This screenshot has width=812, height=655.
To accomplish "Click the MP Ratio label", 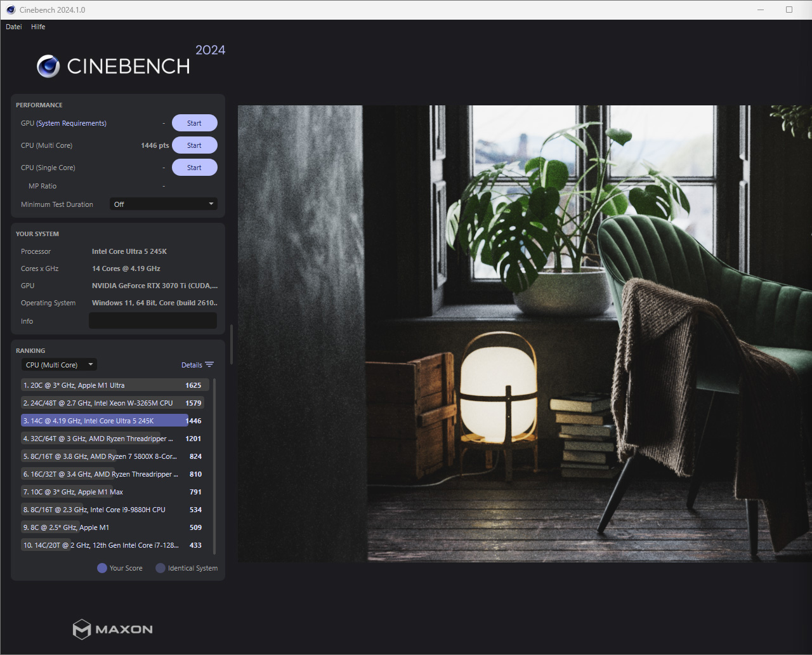I will [x=43, y=186].
